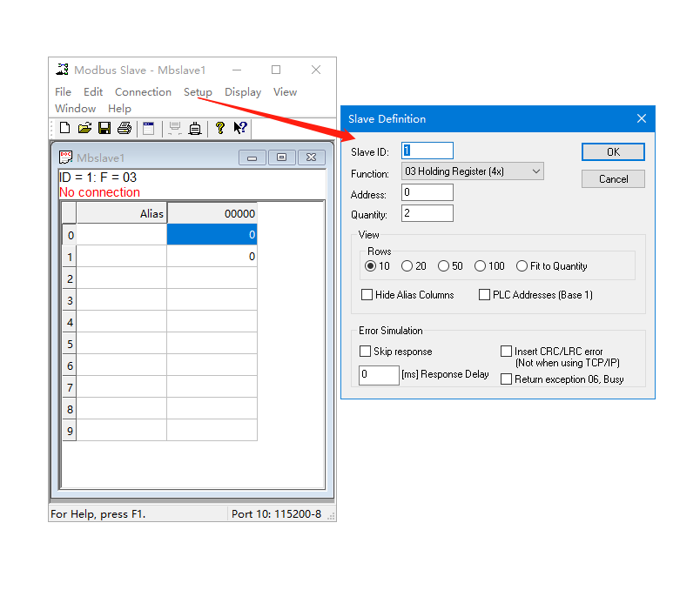Click row header 5 in the grid
Image resolution: width=700 pixels, height=610 pixels.
point(70,344)
